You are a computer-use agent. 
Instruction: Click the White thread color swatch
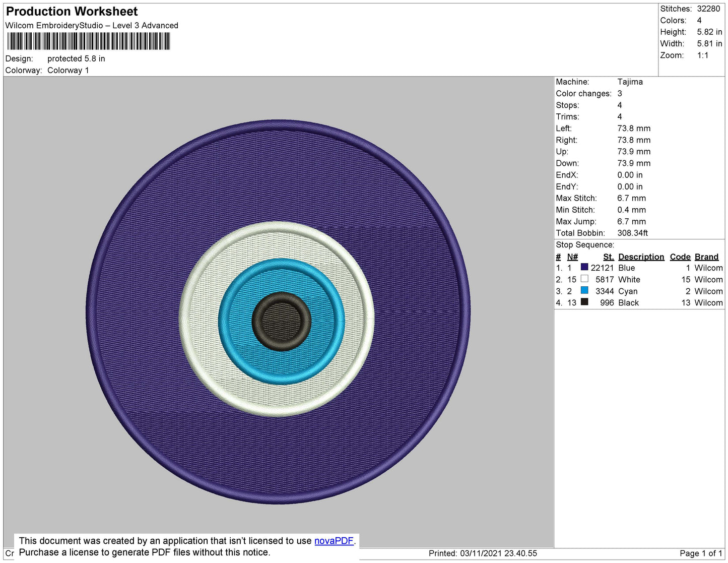click(x=584, y=279)
